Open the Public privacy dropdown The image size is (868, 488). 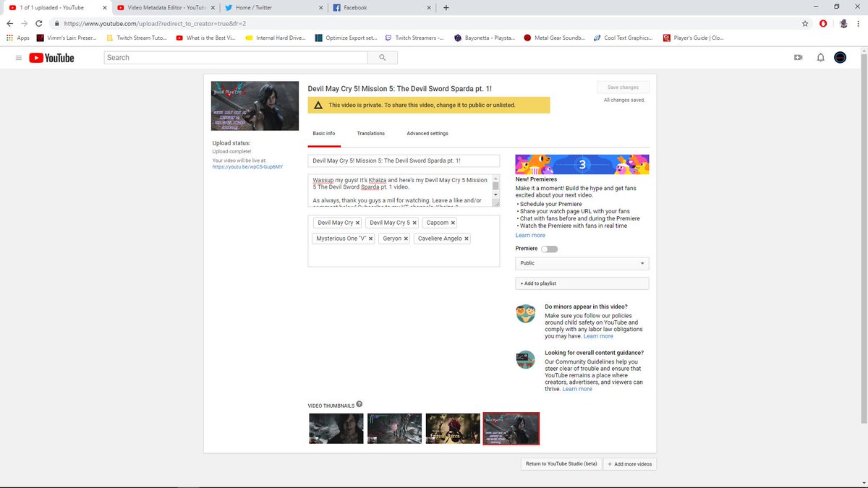click(x=582, y=263)
